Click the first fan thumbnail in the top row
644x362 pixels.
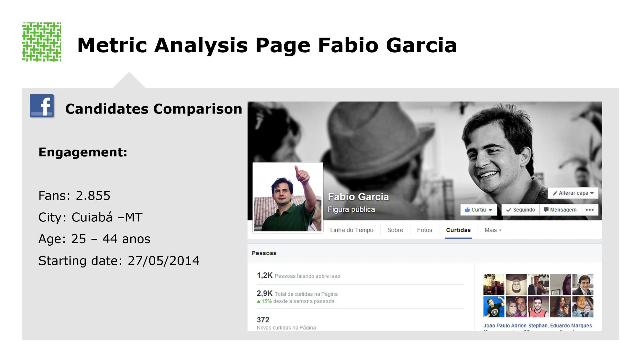(x=494, y=285)
